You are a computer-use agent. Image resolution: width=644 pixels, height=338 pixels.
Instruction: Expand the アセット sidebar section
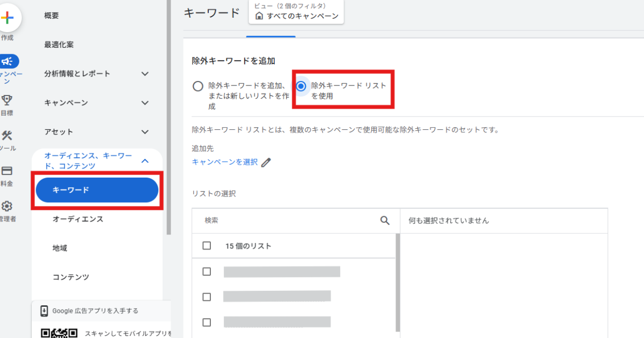coord(144,131)
